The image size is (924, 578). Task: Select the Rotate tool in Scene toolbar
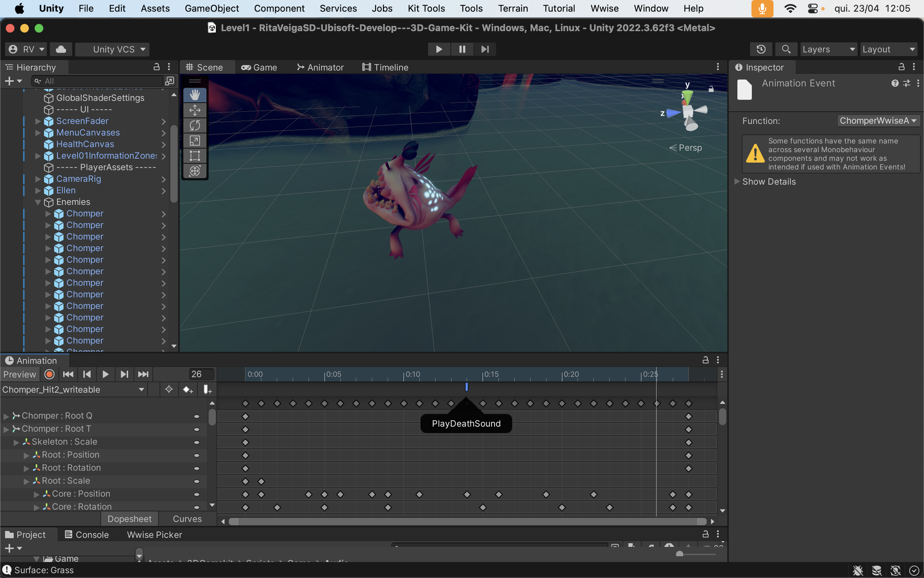pyautogui.click(x=195, y=125)
